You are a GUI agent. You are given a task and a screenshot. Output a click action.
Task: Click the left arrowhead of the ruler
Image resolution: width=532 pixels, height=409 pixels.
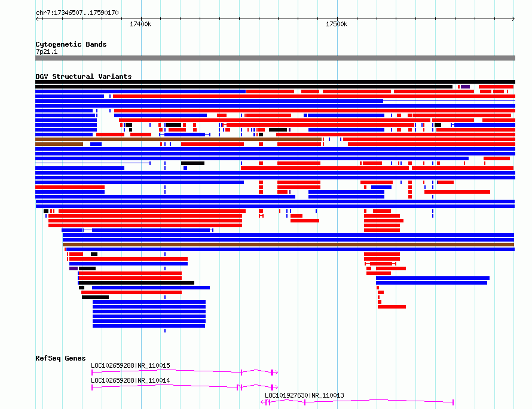[37, 19]
